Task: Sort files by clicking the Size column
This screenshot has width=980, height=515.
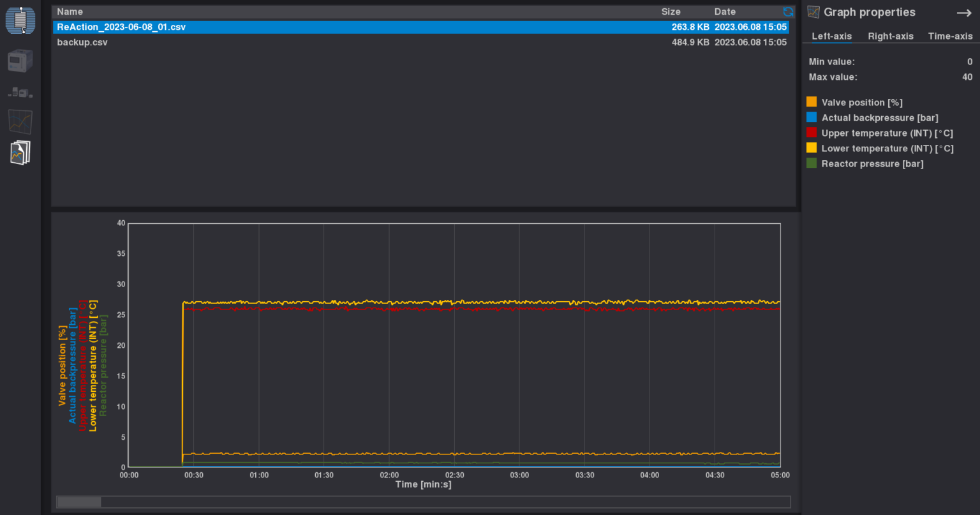Action: tap(671, 11)
